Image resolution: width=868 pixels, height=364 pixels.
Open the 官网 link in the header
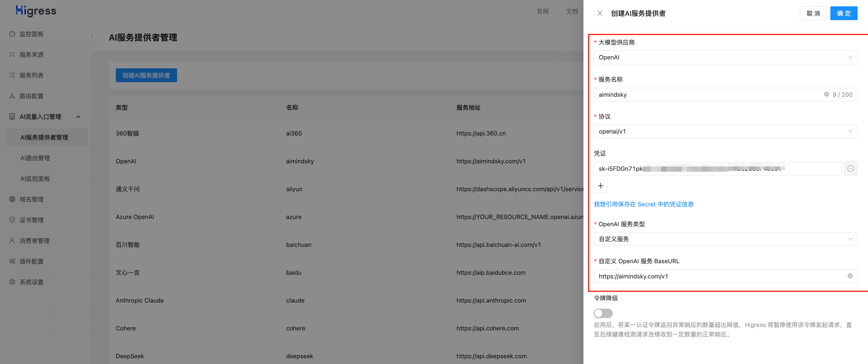(x=543, y=11)
